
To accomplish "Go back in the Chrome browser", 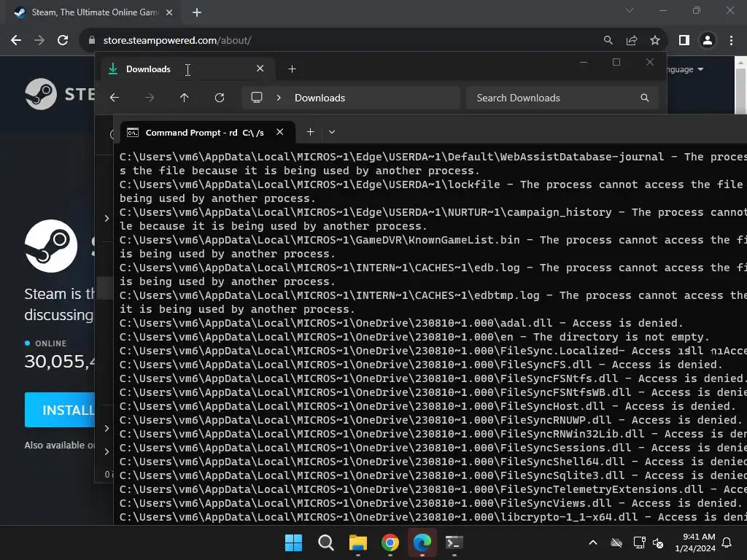I will (16, 41).
